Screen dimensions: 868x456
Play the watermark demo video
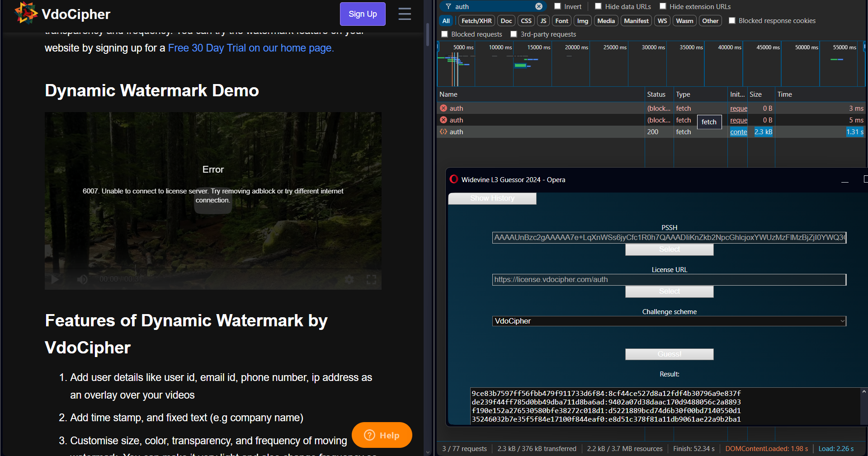coord(55,279)
